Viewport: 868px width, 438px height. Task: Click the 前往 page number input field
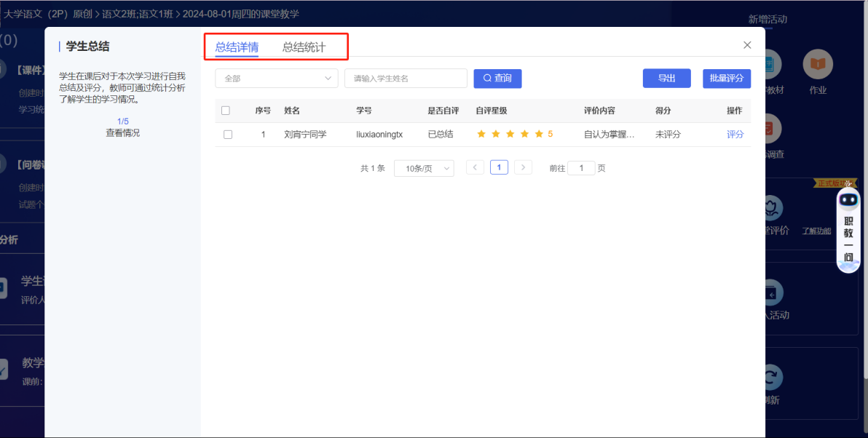click(x=581, y=167)
